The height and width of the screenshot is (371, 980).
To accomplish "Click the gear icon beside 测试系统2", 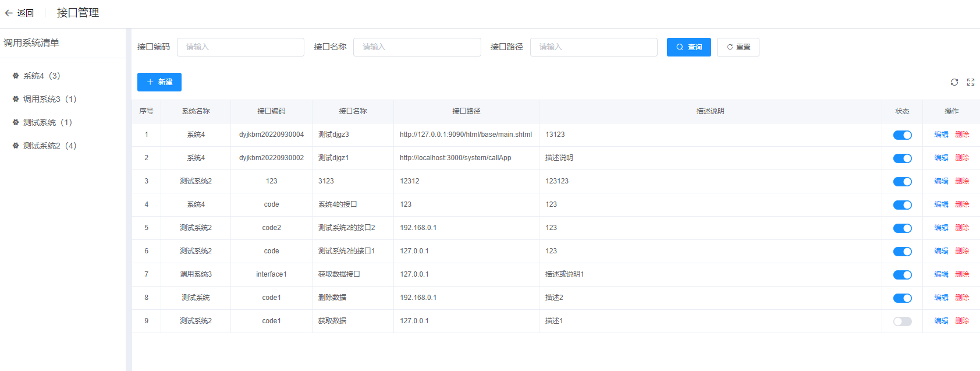I will pos(16,146).
